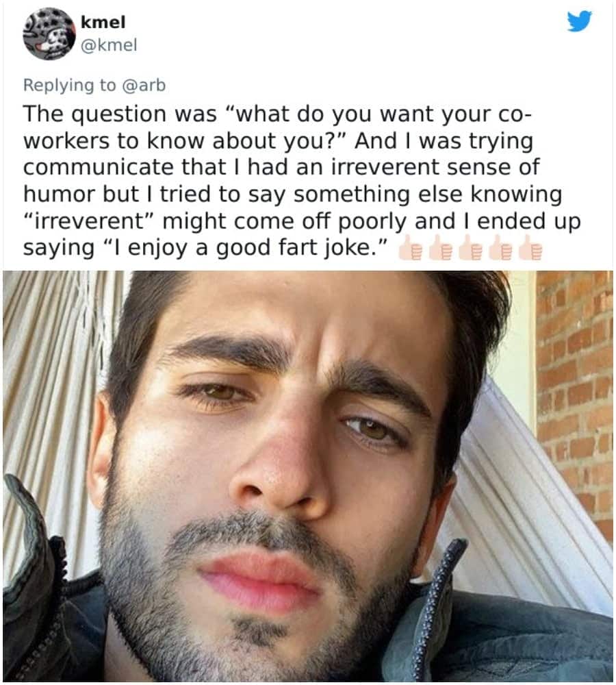
Task: Open the attached selfie photo
Action: click(x=308, y=476)
